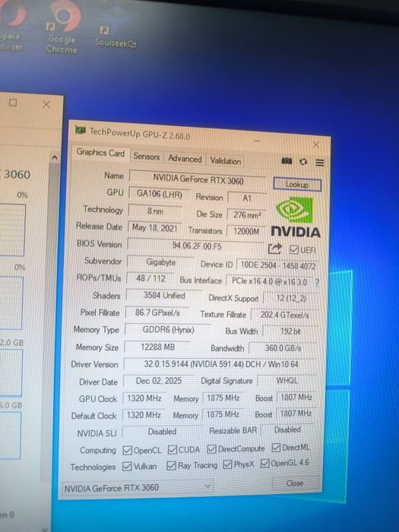Viewport: 399px width, 532px height.
Task: Toggle the PhysX checkbox
Action: tap(227, 464)
